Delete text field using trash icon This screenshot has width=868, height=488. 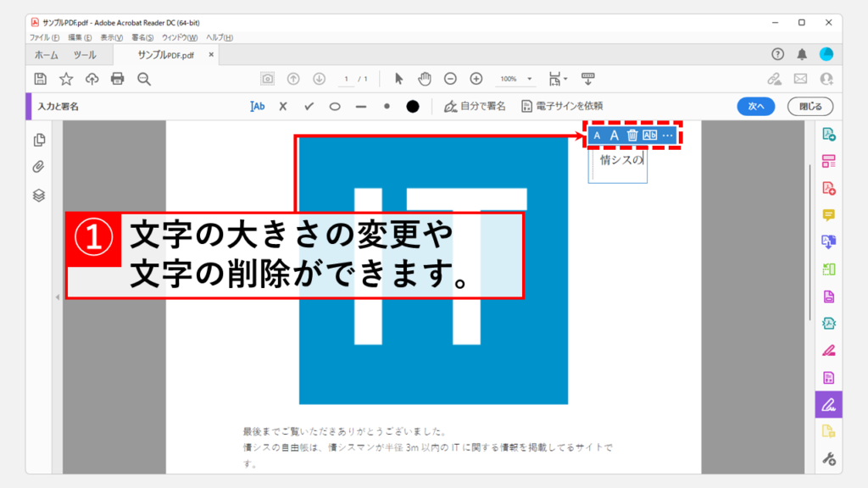[x=632, y=136]
